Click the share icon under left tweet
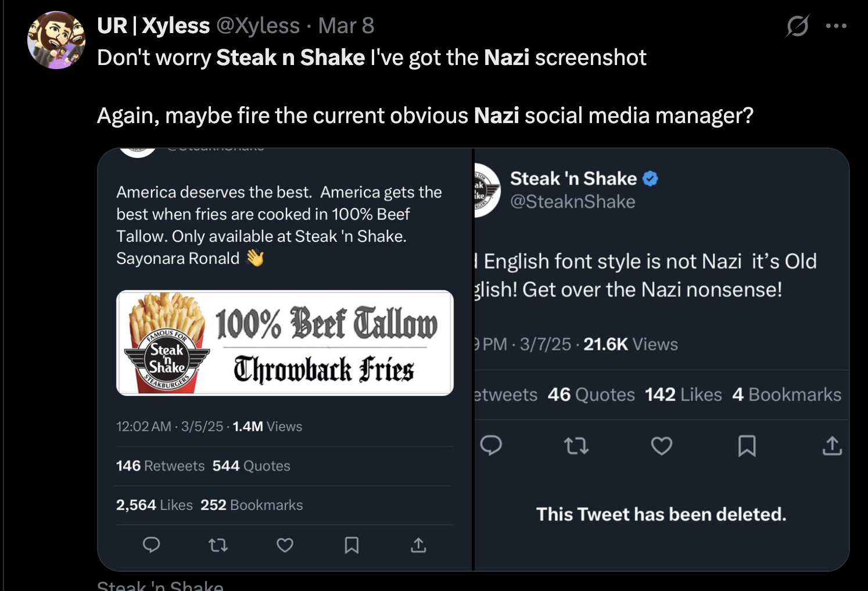 click(x=418, y=545)
